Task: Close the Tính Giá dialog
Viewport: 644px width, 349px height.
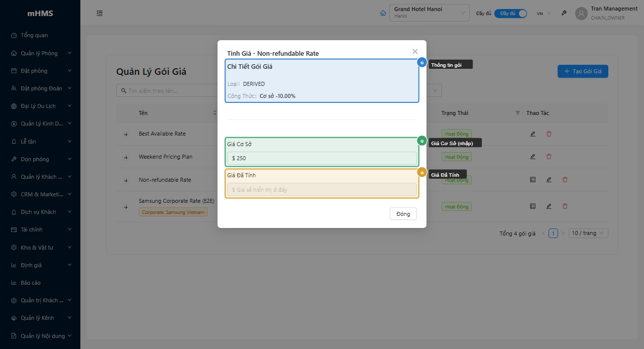Action: [415, 51]
